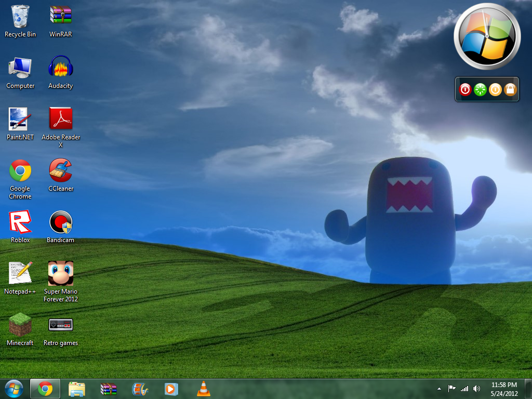
Task: Select the Paint.NET desktop icon
Action: (x=20, y=124)
